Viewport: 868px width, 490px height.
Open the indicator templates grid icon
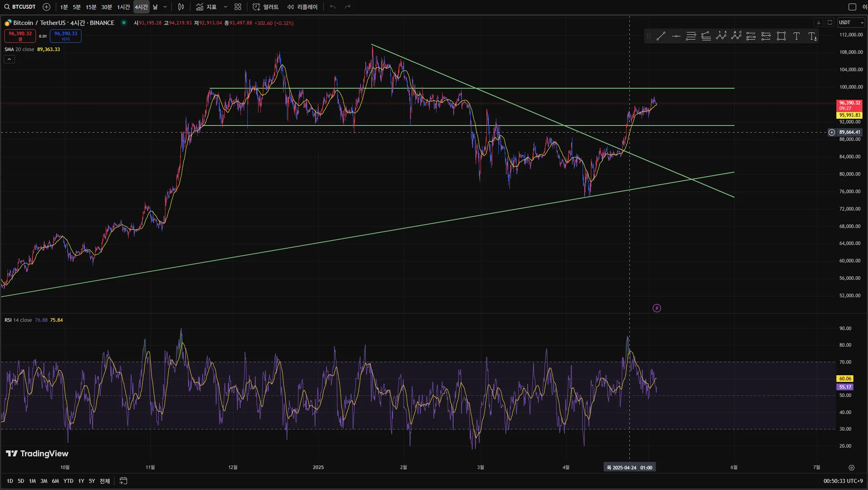(x=238, y=7)
